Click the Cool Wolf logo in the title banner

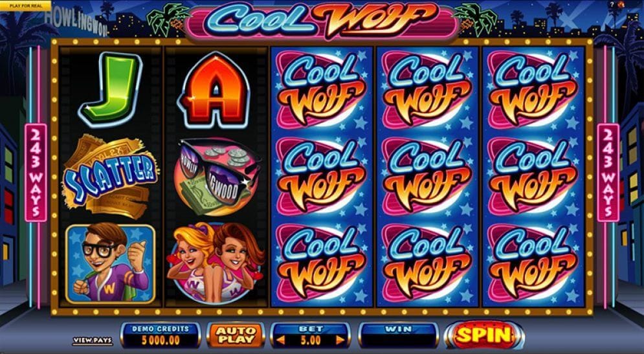coord(321,19)
